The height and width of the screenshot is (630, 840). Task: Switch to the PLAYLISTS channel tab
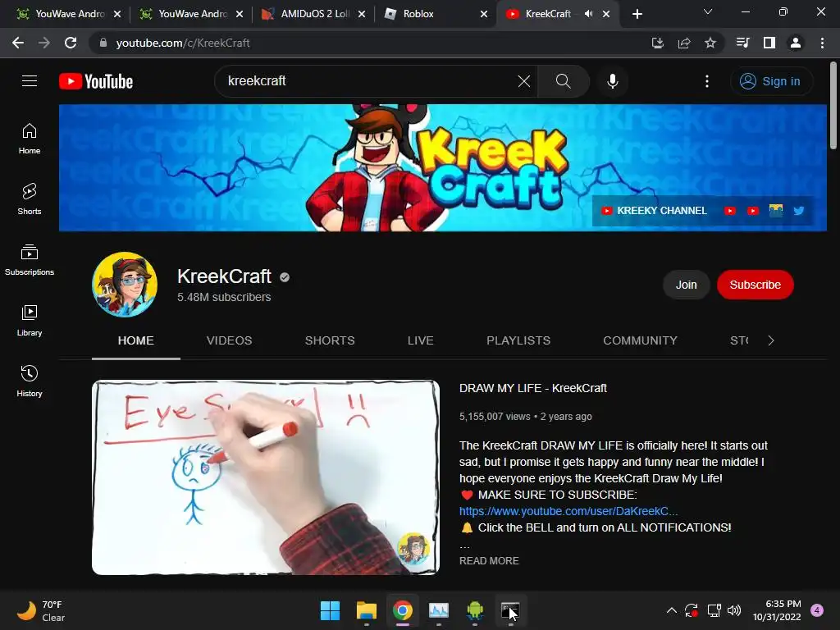(x=518, y=340)
